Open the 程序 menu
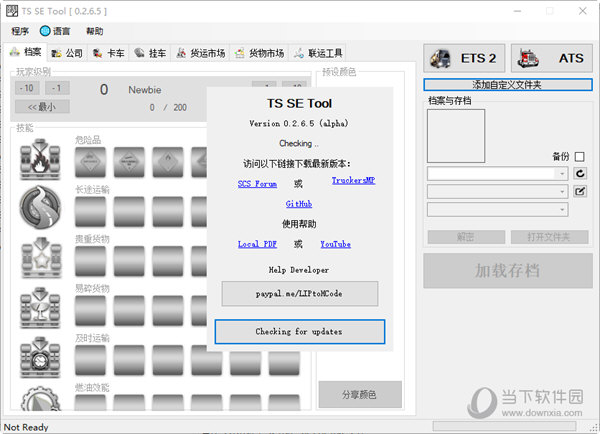 pos(20,31)
